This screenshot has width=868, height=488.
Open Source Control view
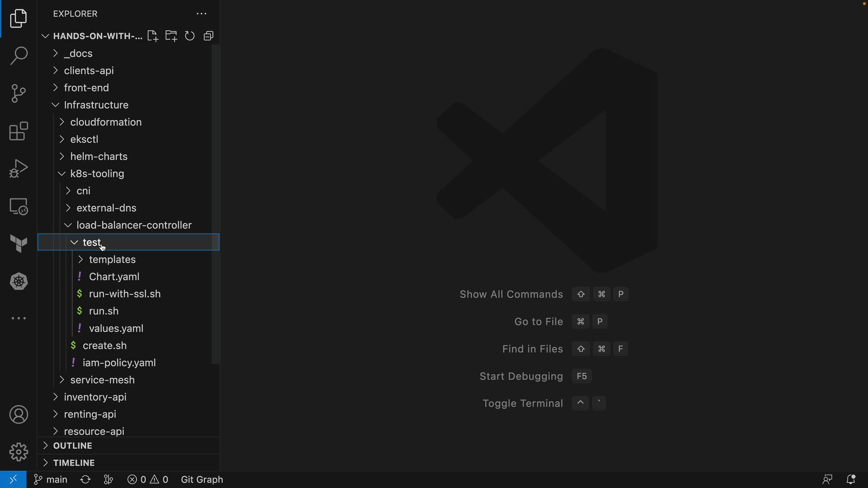click(x=19, y=94)
